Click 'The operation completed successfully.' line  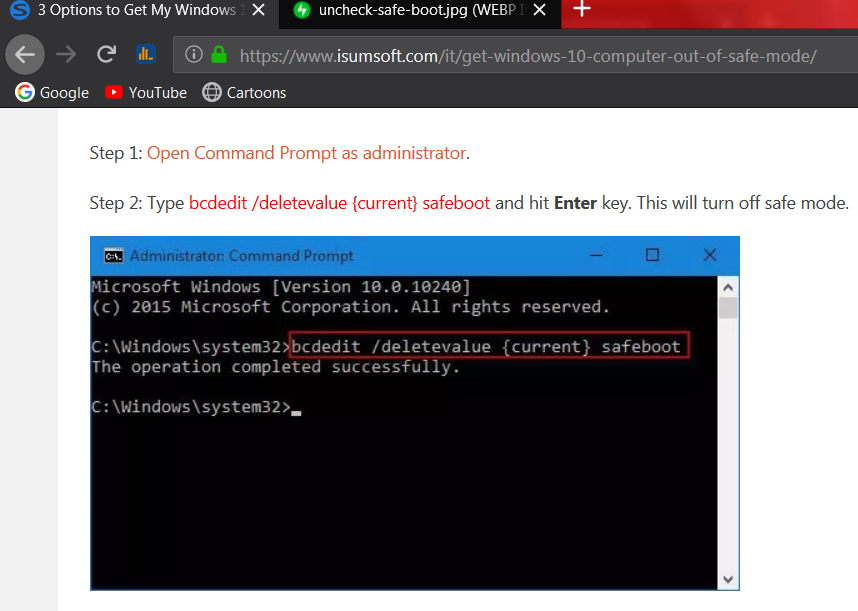(x=276, y=367)
